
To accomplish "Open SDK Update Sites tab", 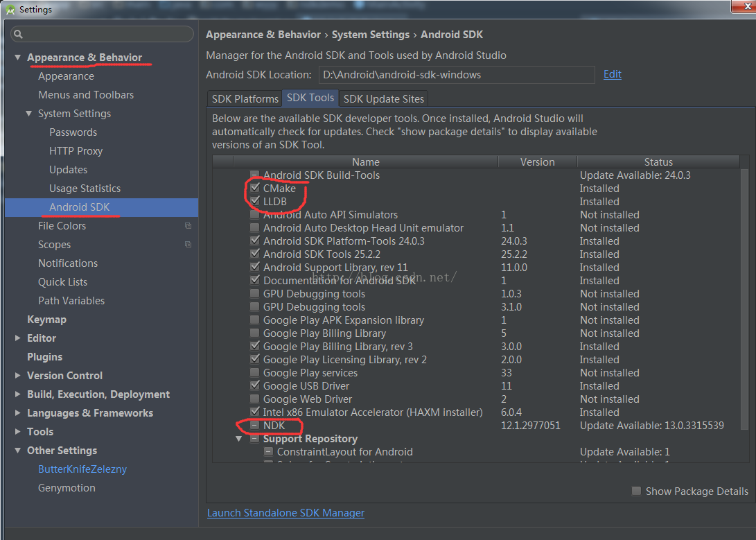I will pyautogui.click(x=384, y=98).
